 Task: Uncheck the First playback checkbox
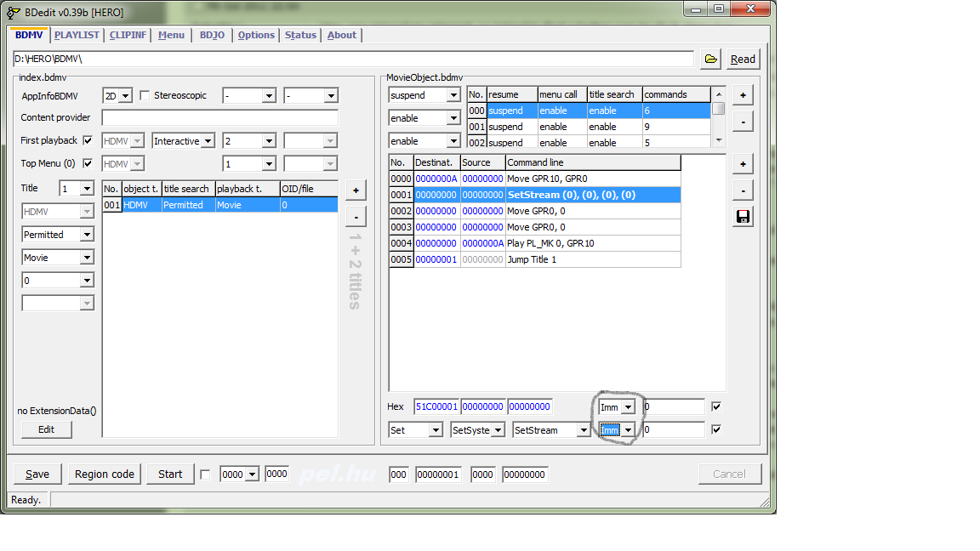(x=88, y=140)
